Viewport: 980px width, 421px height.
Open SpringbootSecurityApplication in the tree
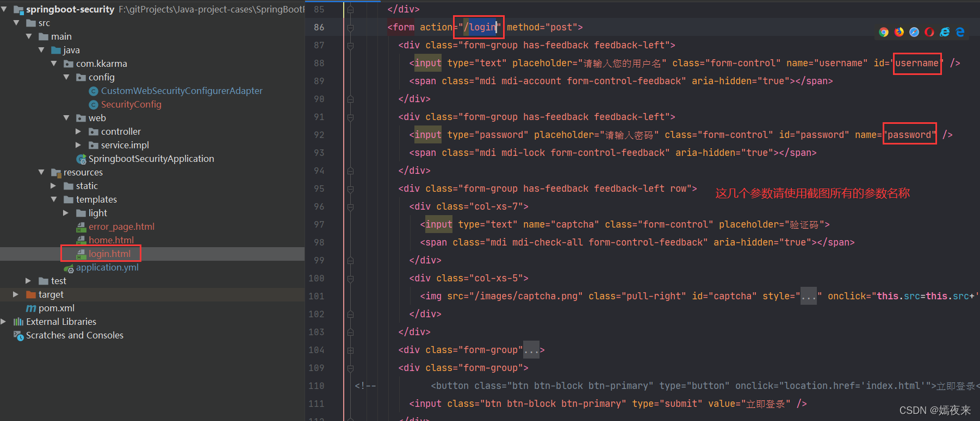click(x=151, y=159)
